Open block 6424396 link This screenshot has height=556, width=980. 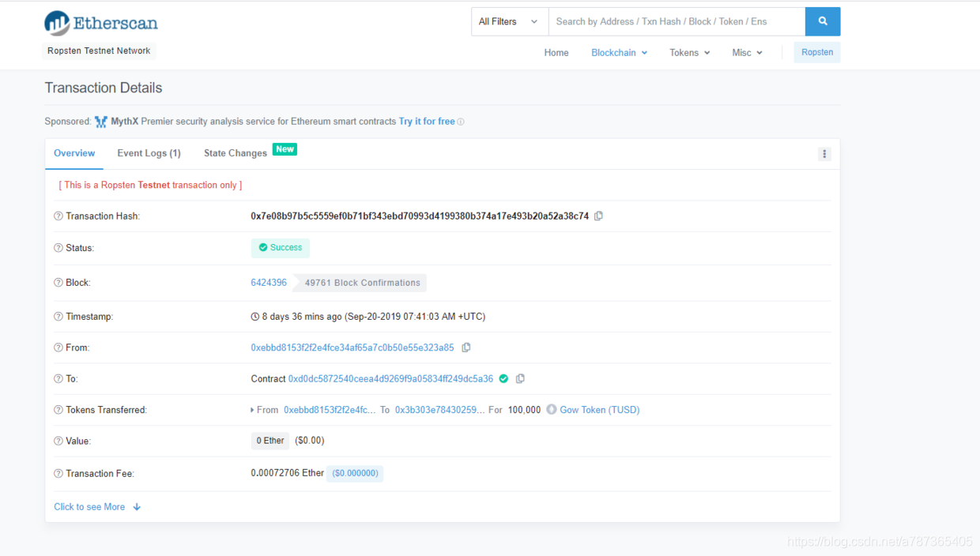tap(269, 283)
